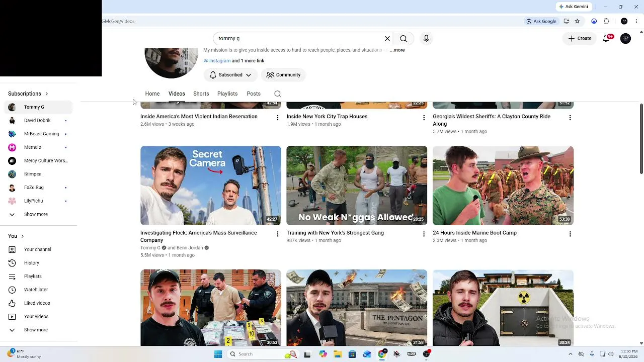Click the Windows taskbar Search box
Viewport: 644px width, 362px height.
263,354
